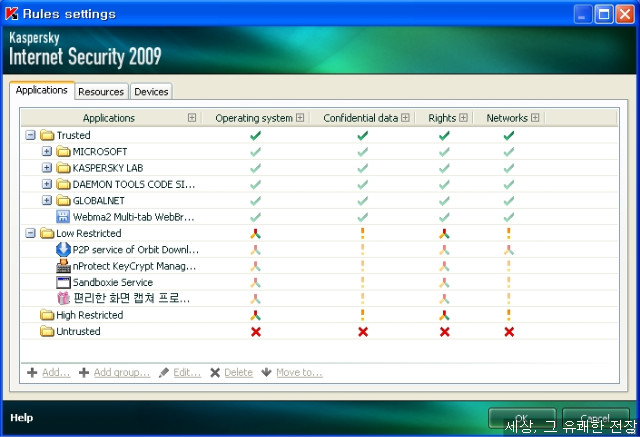Collapse the Low Restricted group
Viewport: 640px width, 437px height.
31,233
